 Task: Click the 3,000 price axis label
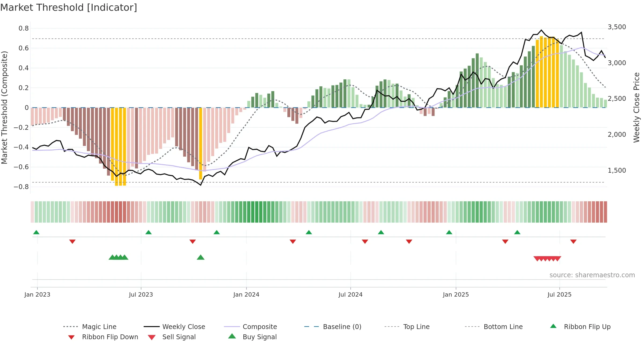pyautogui.click(x=617, y=63)
